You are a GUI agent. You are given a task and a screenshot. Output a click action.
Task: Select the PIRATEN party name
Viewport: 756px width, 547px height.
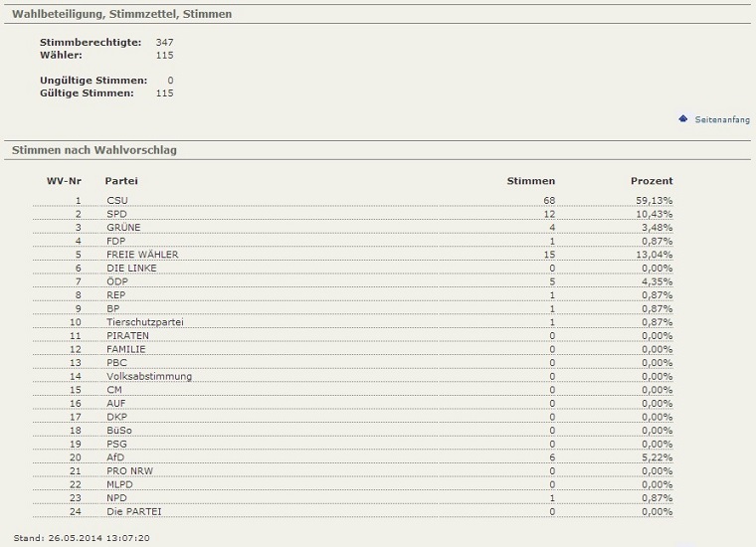pos(127,335)
